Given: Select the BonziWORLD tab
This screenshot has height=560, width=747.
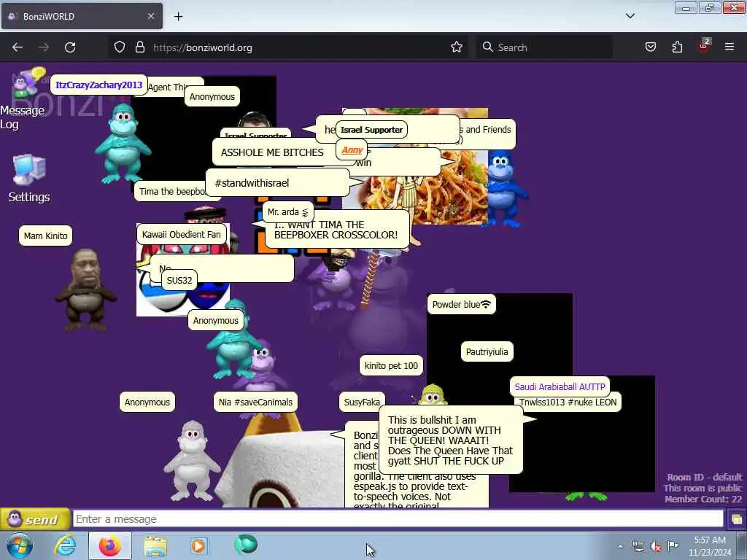Looking at the screenshot, I should click(x=82, y=16).
